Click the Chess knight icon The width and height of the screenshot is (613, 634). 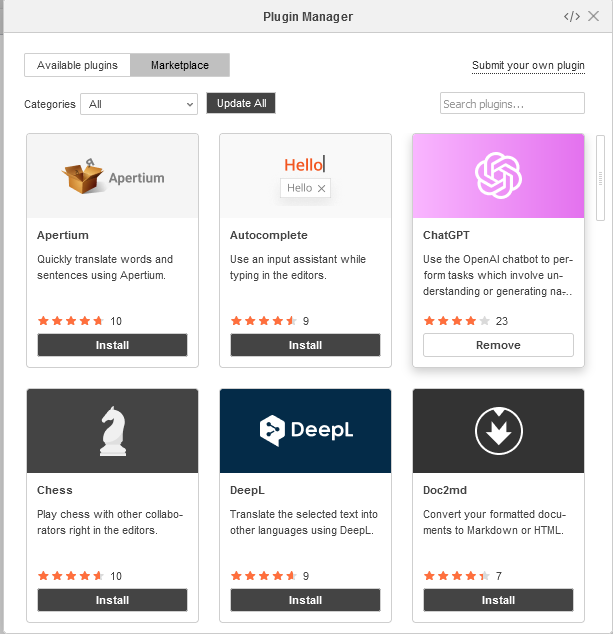[x=113, y=431]
